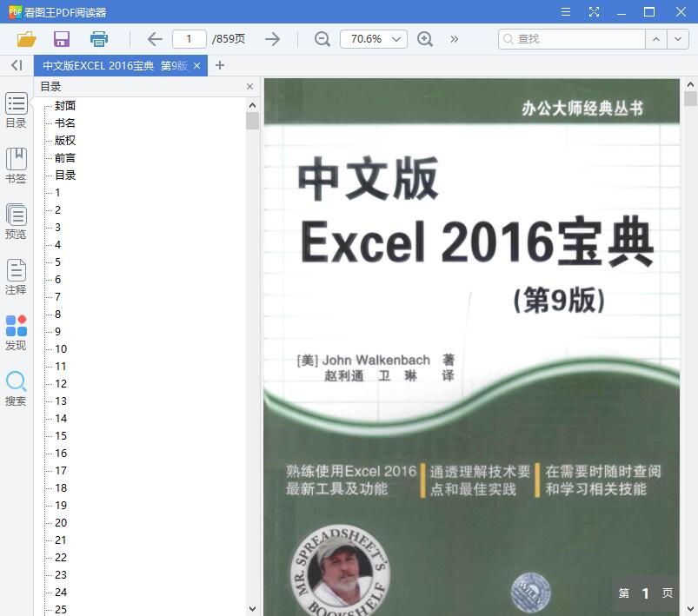Select outline entry 5
The height and width of the screenshot is (616, 698).
click(x=57, y=262)
